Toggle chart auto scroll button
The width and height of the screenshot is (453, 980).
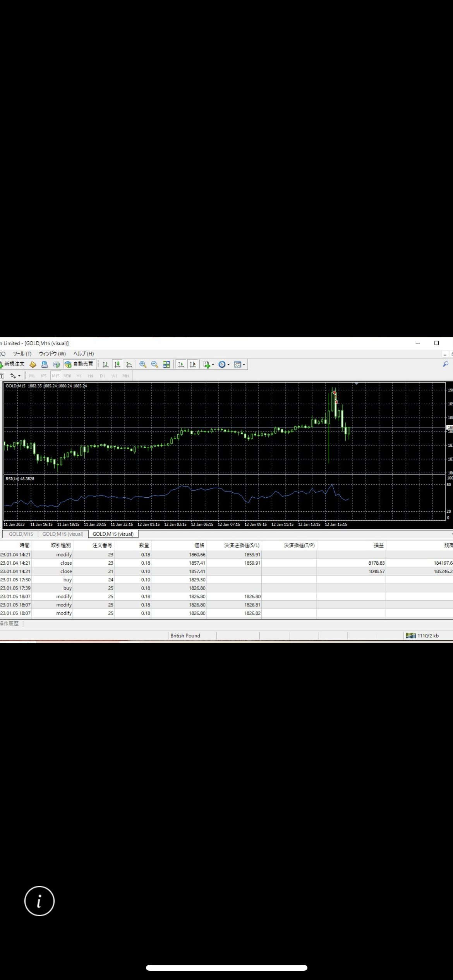coord(181,364)
